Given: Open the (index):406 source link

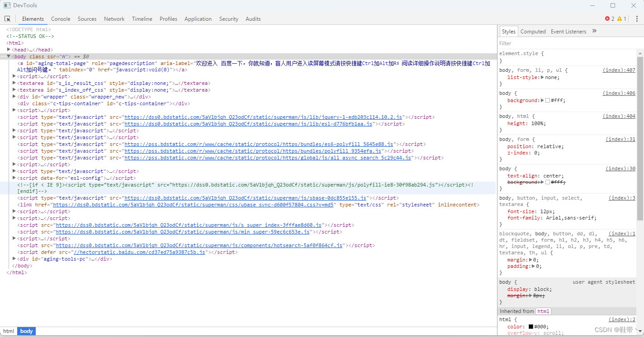Looking at the screenshot, I should pos(619,93).
